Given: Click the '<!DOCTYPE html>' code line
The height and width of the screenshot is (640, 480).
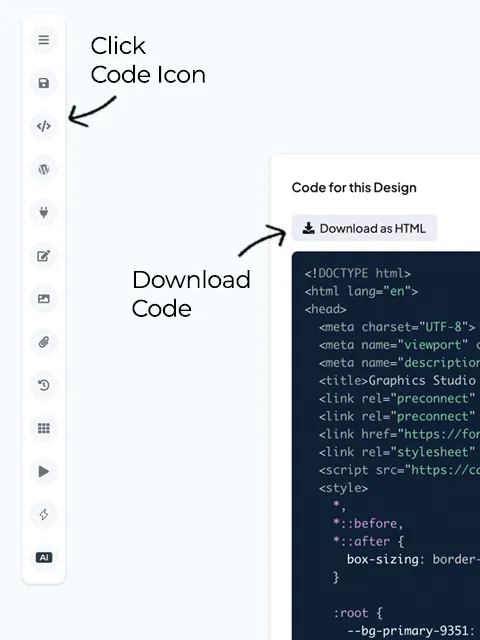Looking at the screenshot, I should pyautogui.click(x=358, y=273).
